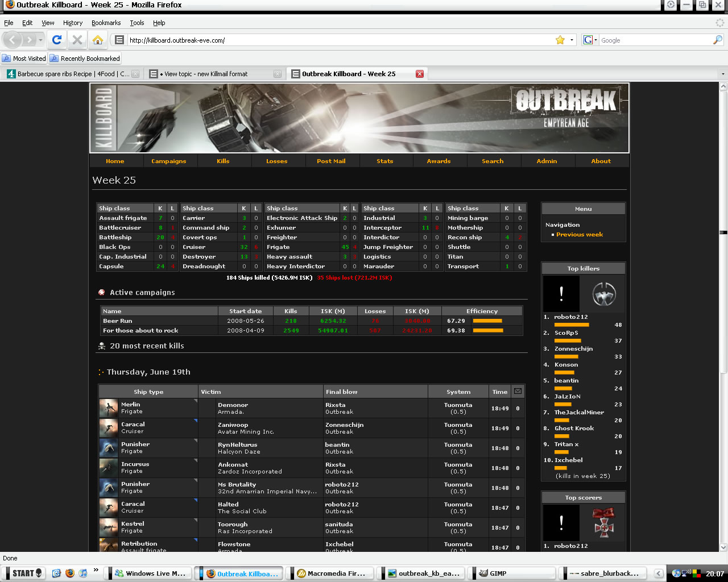Click the search magnifier icon

tap(718, 40)
